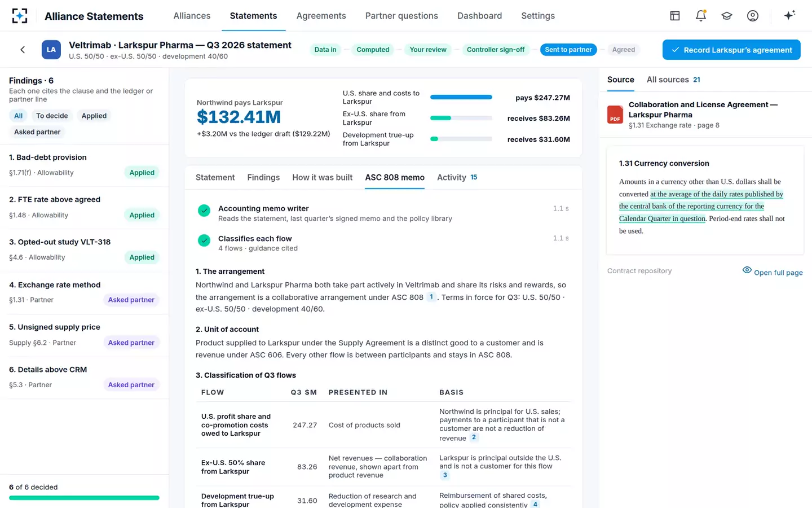812x508 pixels.
Task: Click the green check beside Classifies each flow
Action: (x=204, y=240)
